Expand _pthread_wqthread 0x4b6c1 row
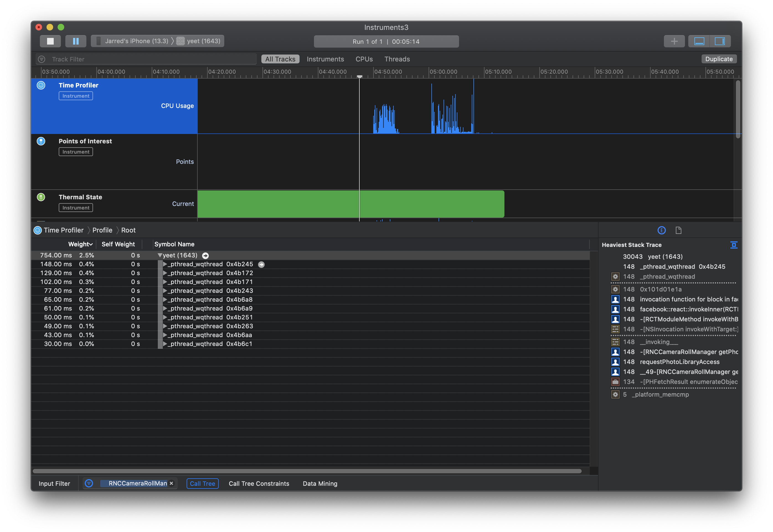The width and height of the screenshot is (773, 532). (165, 344)
